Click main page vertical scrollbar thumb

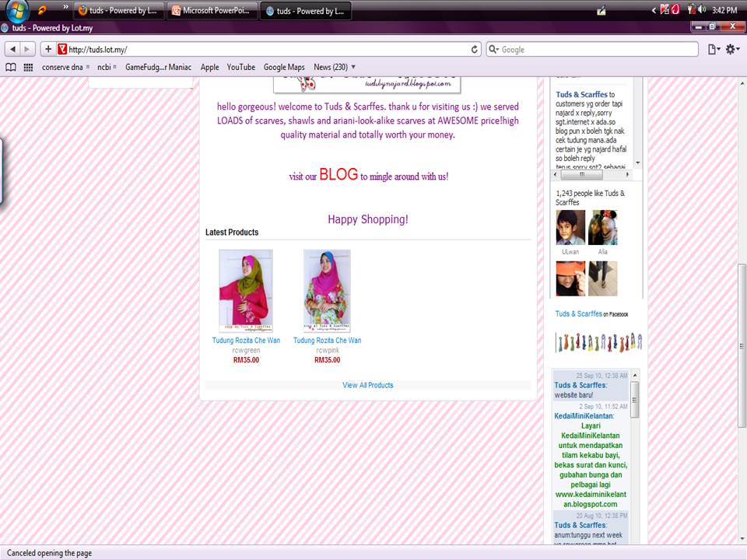point(742,345)
